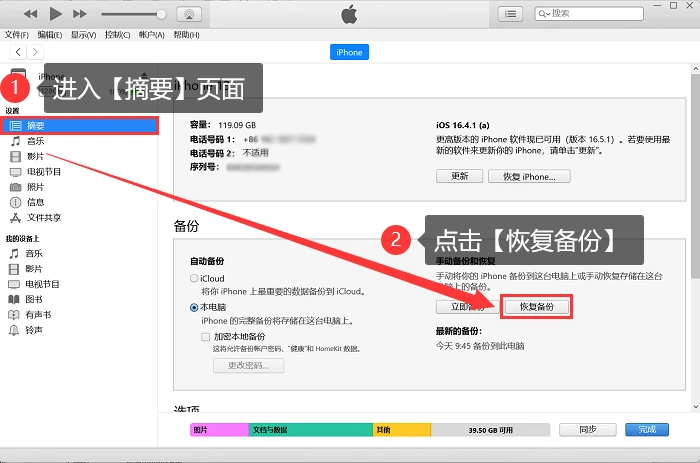Adjust the volume slider knob
Image resolution: width=700 pixels, height=463 pixels.
pos(161,14)
